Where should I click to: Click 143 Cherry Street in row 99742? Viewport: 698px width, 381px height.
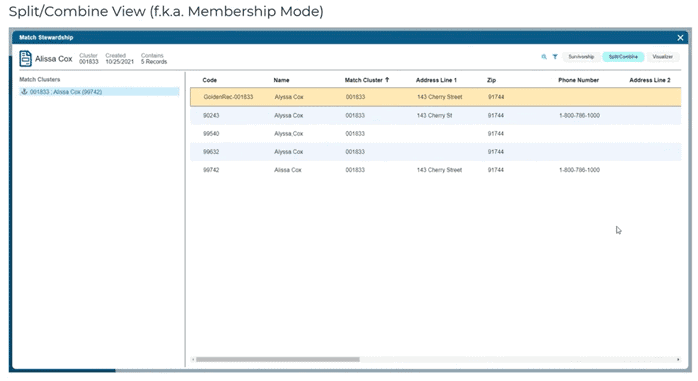439,170
